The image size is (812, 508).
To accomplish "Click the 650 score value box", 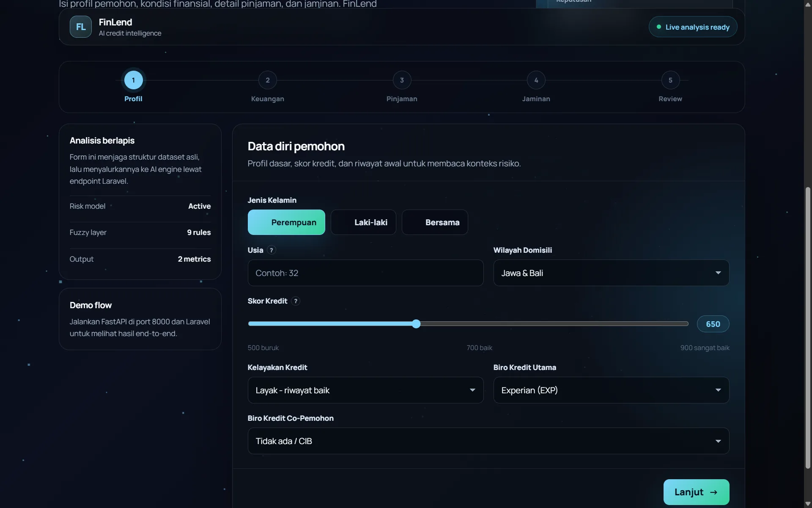I will [713, 324].
